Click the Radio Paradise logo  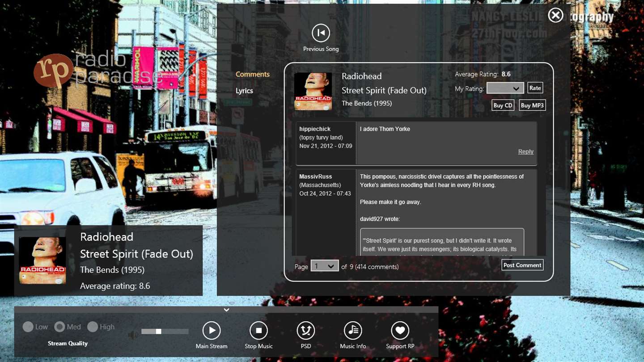pos(98,70)
